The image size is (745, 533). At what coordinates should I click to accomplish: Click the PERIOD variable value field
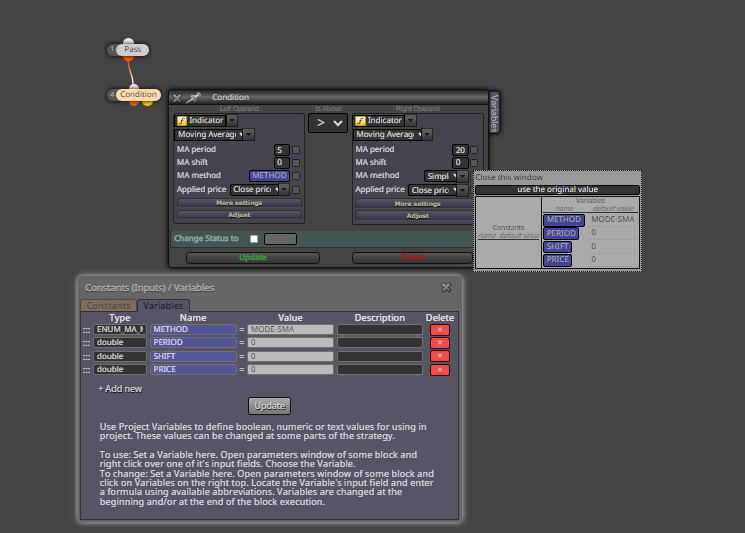(290, 343)
